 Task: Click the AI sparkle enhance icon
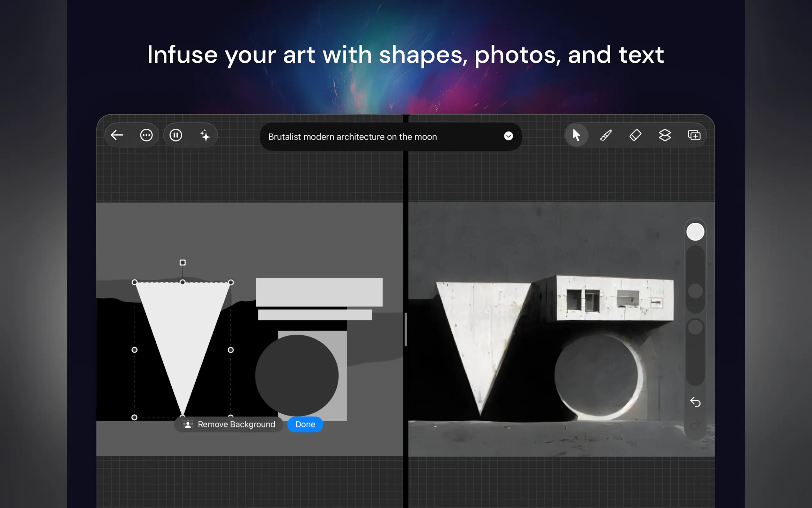click(205, 135)
